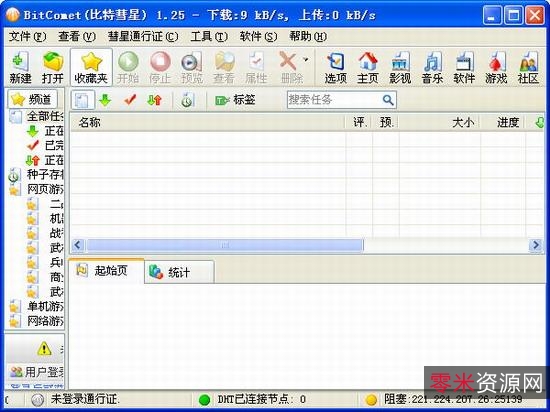550x412 pixels.
Task: Select 单机游戏 folder in sidebar
Action: point(36,306)
